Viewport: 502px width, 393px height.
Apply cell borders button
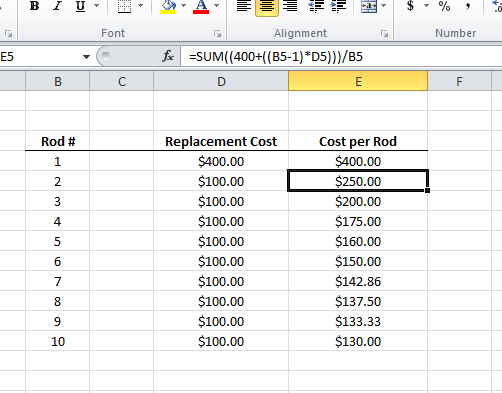click(124, 6)
